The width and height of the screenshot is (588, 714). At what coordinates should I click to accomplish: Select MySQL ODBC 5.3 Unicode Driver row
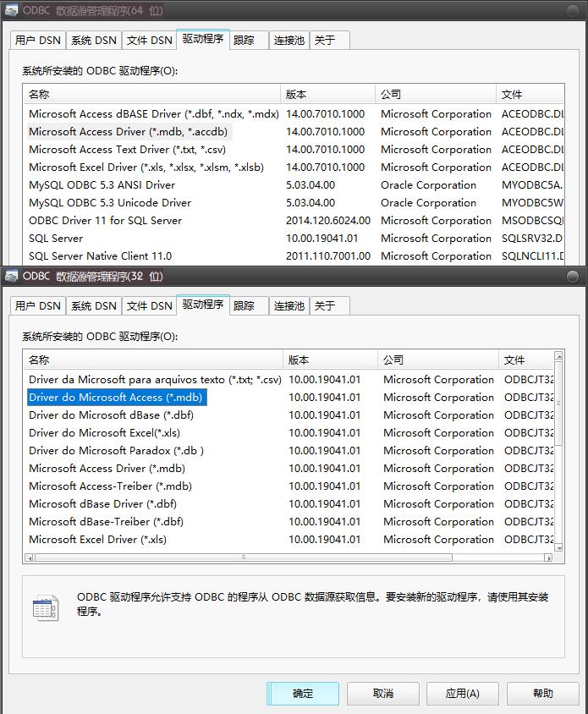(294, 203)
